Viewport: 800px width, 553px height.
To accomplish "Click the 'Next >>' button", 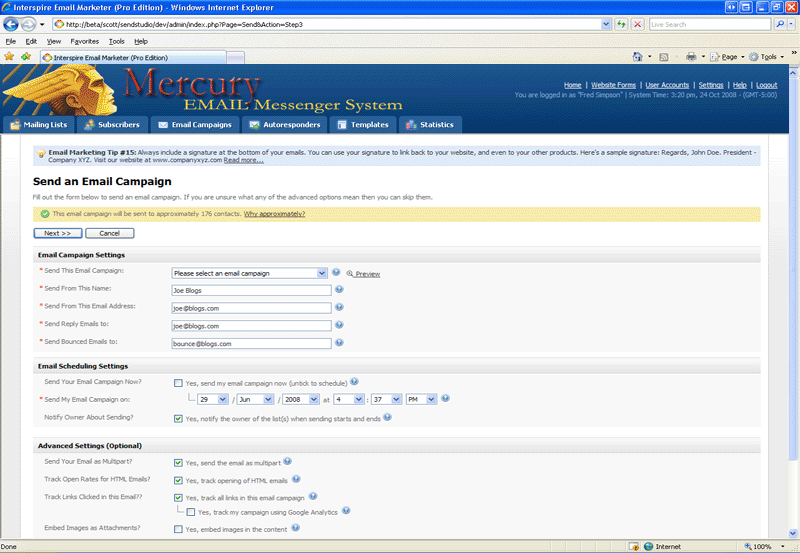I will pyautogui.click(x=58, y=233).
